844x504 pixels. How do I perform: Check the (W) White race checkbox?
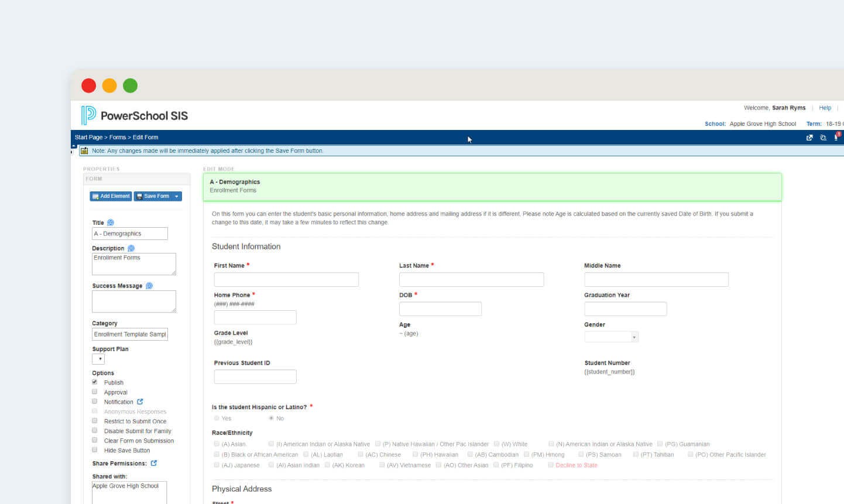[496, 444]
